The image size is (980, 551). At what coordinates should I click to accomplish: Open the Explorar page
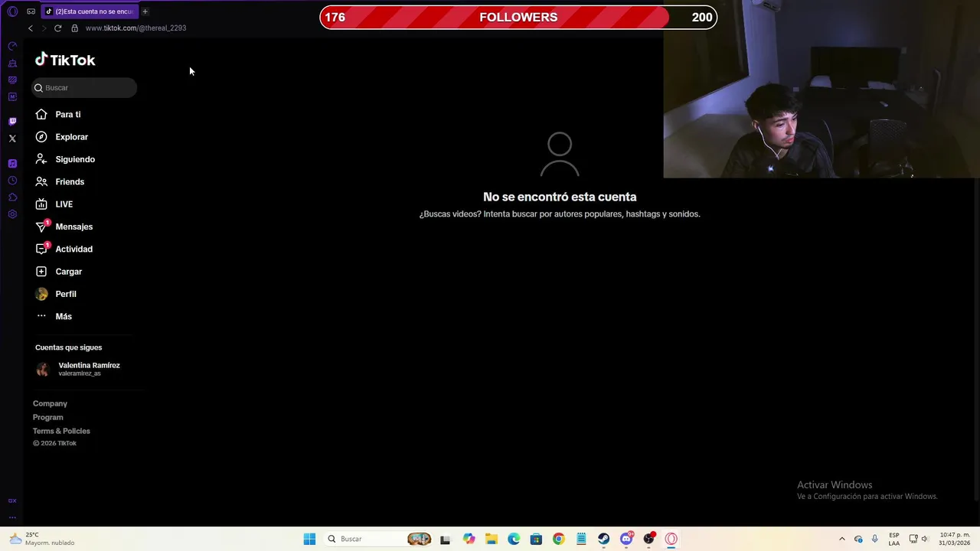tap(61, 137)
